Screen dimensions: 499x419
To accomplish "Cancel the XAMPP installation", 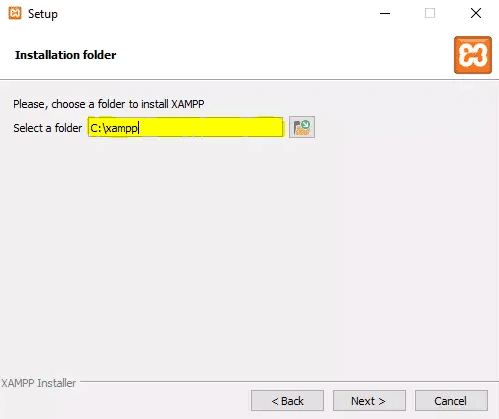I will (x=451, y=401).
